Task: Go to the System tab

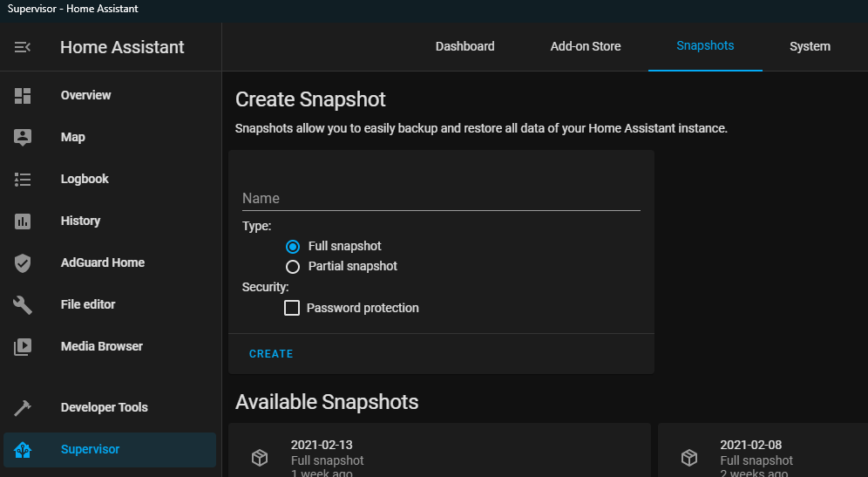Action: (x=810, y=46)
